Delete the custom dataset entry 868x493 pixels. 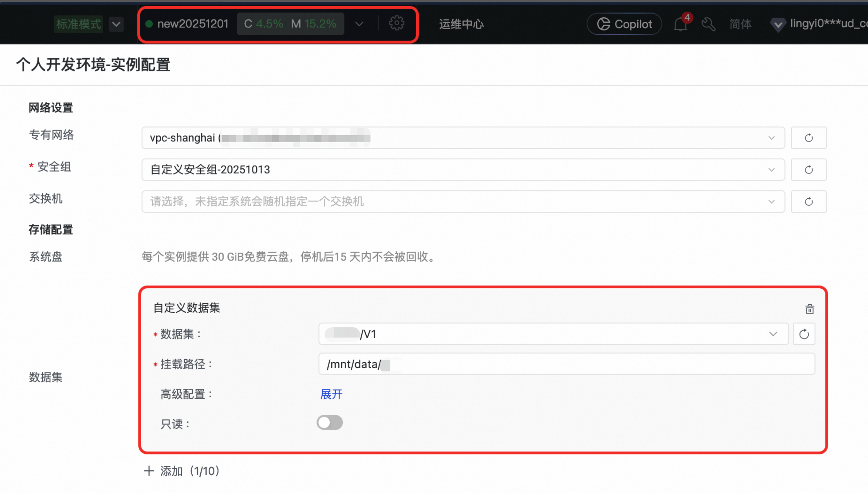click(810, 309)
